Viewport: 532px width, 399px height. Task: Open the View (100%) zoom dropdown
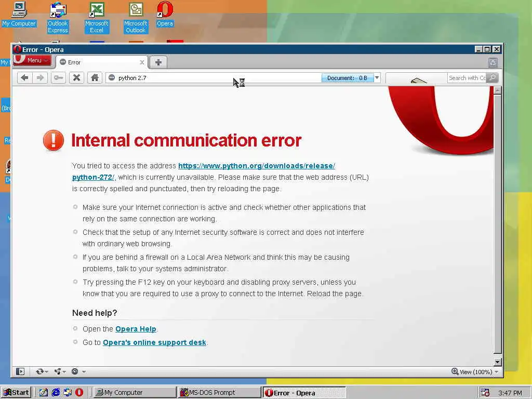click(x=480, y=372)
